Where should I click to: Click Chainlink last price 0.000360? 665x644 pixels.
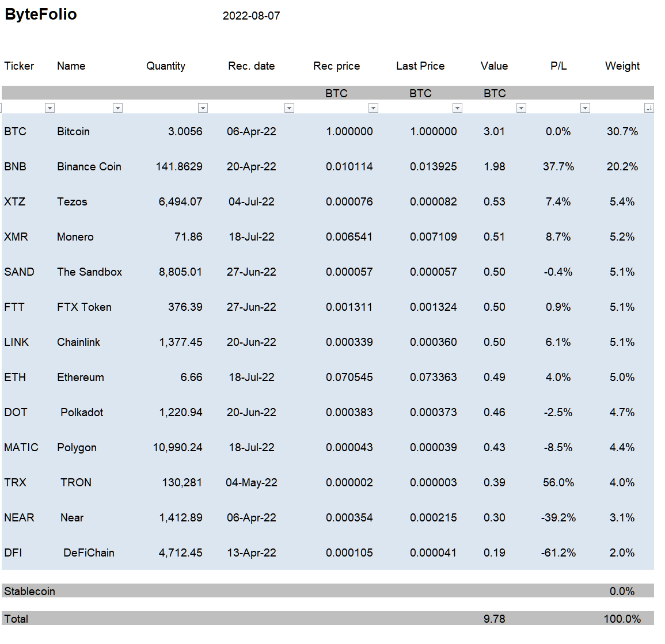click(x=434, y=342)
